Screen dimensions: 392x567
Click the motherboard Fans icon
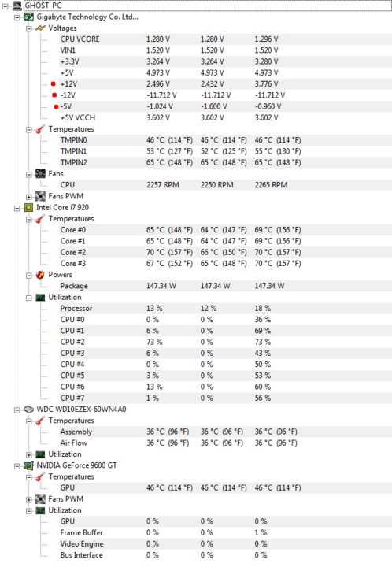point(40,174)
